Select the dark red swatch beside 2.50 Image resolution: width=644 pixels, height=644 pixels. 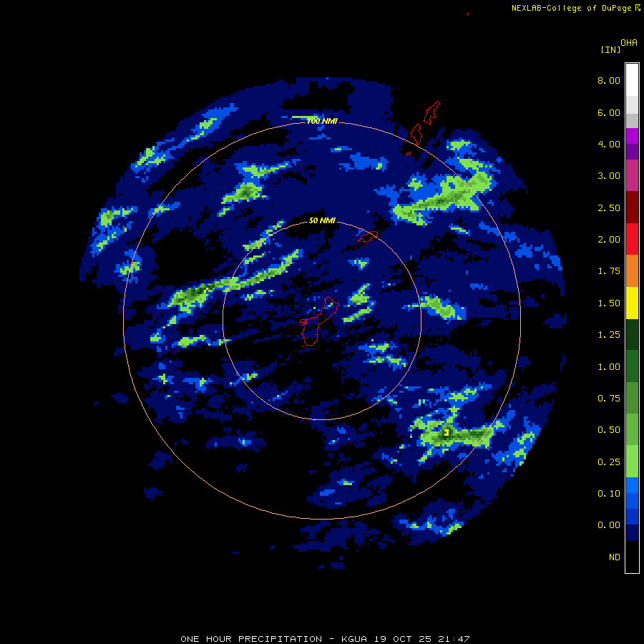click(x=632, y=208)
